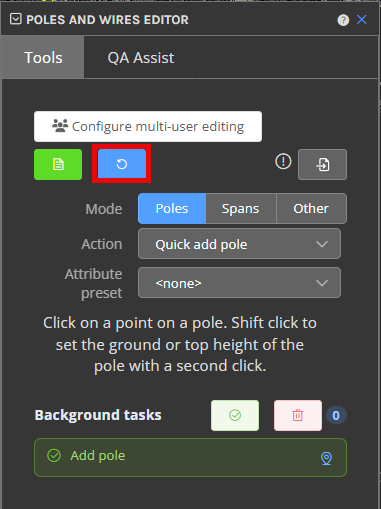Click Configure multi-user editing button
Screen dimensions: 381x509
[148, 126]
